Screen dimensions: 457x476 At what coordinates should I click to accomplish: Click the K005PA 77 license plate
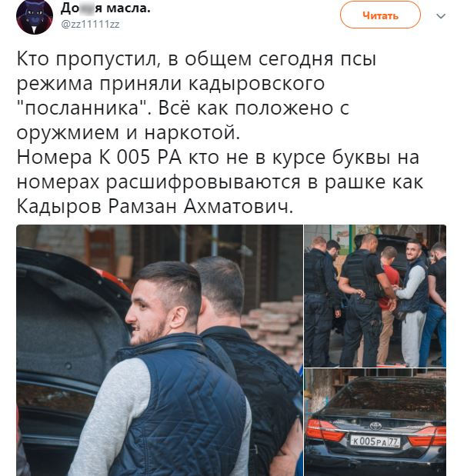tap(375, 441)
